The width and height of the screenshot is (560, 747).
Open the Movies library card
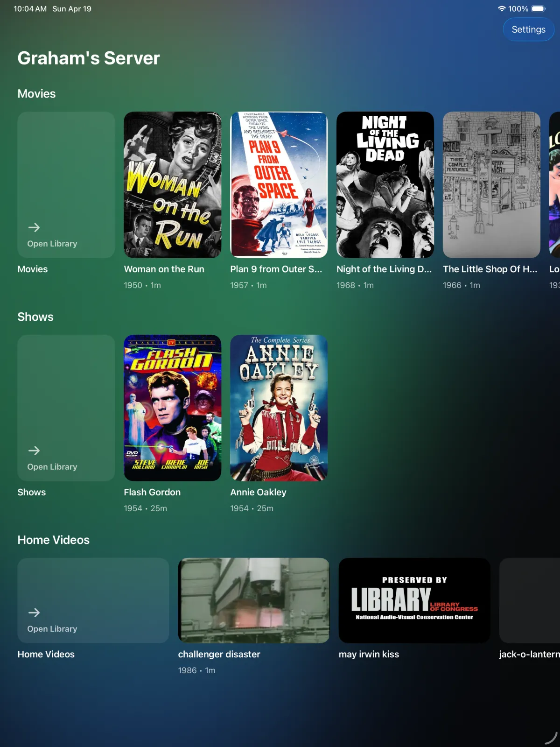[x=66, y=185]
